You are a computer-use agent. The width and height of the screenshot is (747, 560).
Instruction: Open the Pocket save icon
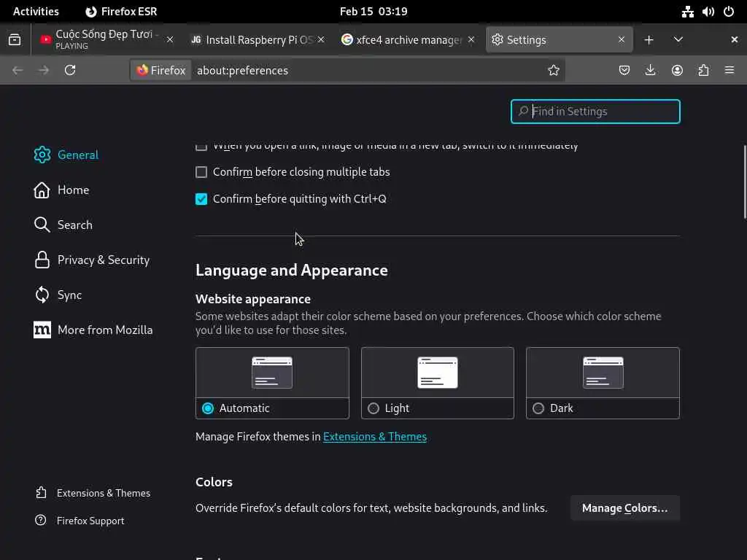tap(624, 70)
